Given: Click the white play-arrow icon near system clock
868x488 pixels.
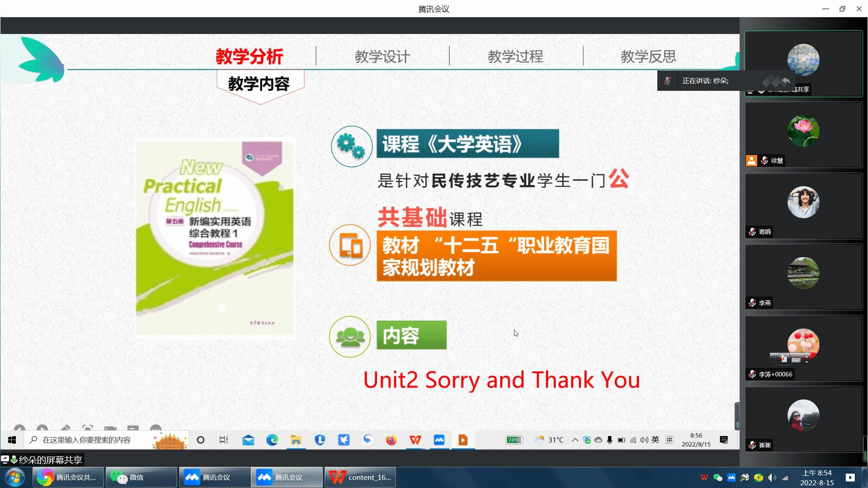Looking at the screenshot, I should [x=850, y=477].
